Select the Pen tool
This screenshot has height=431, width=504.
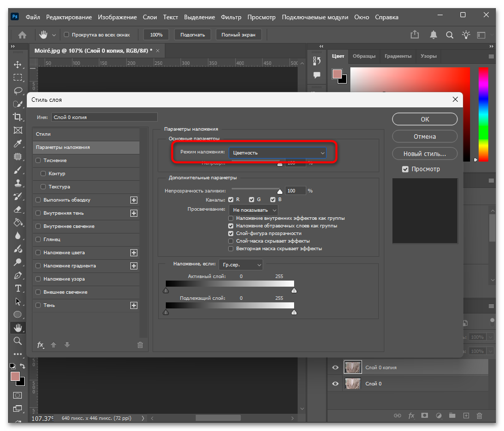(18, 275)
